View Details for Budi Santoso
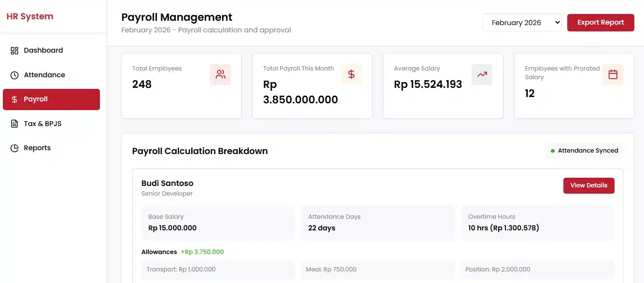The image size is (644, 283). click(x=588, y=185)
